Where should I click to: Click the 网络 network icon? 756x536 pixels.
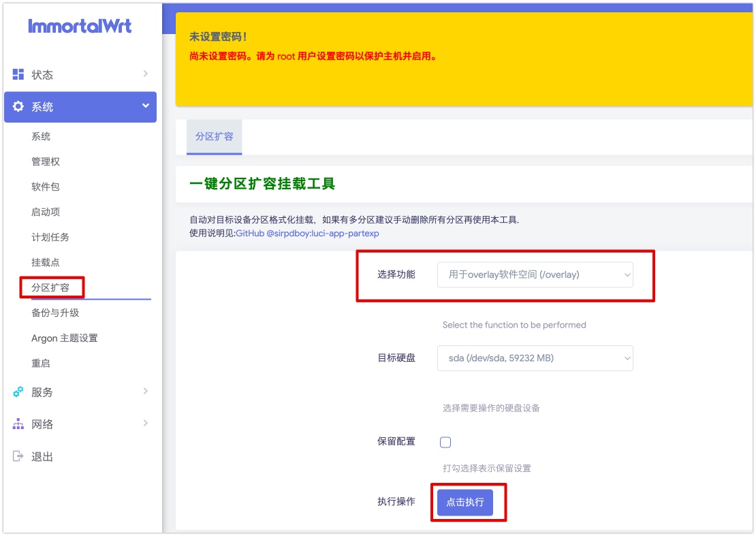coord(18,424)
